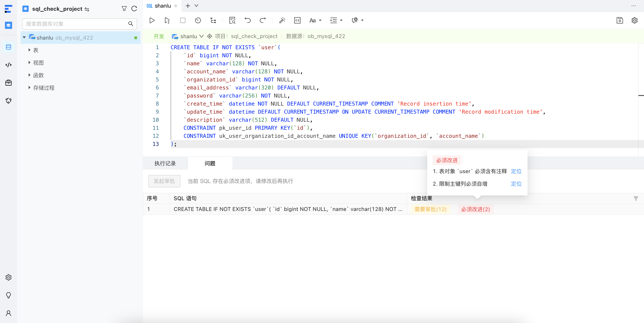Open the indent options dropdown
Viewport: 644px width, 323px height.
336,20
